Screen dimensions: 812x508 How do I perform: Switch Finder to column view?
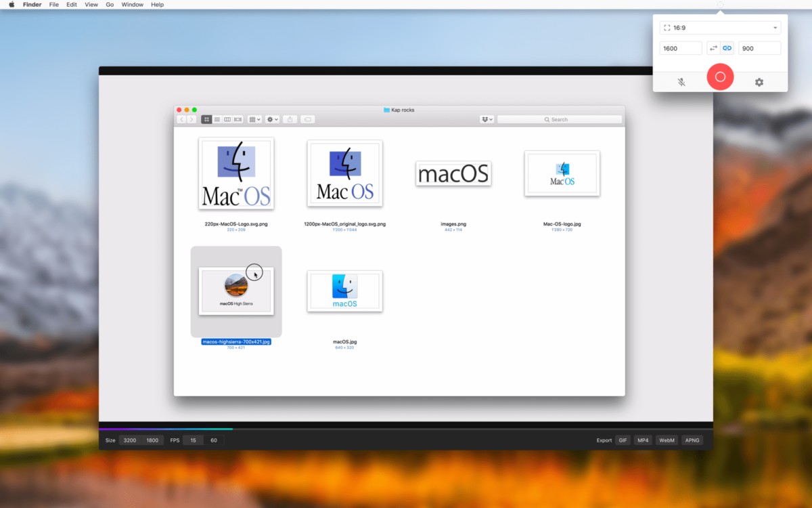point(227,119)
